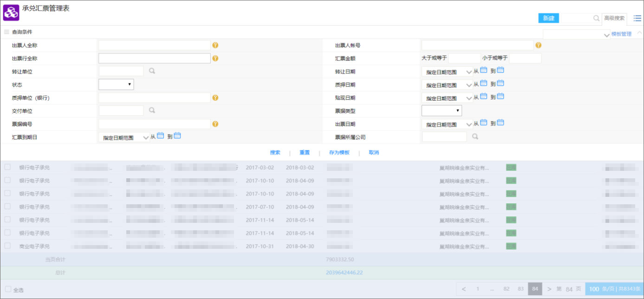Open the 出票日期 start date calendar
Screen dimensions: 644x299
pos(483,123)
